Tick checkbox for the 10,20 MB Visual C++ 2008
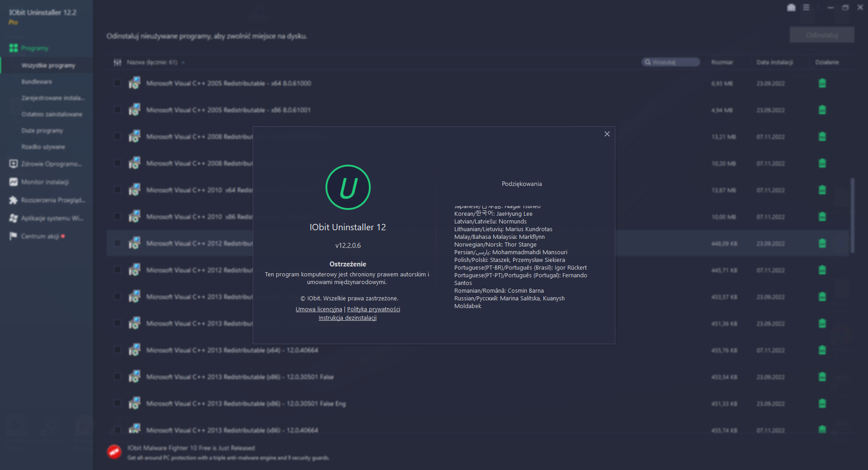The image size is (868, 470). click(x=118, y=163)
